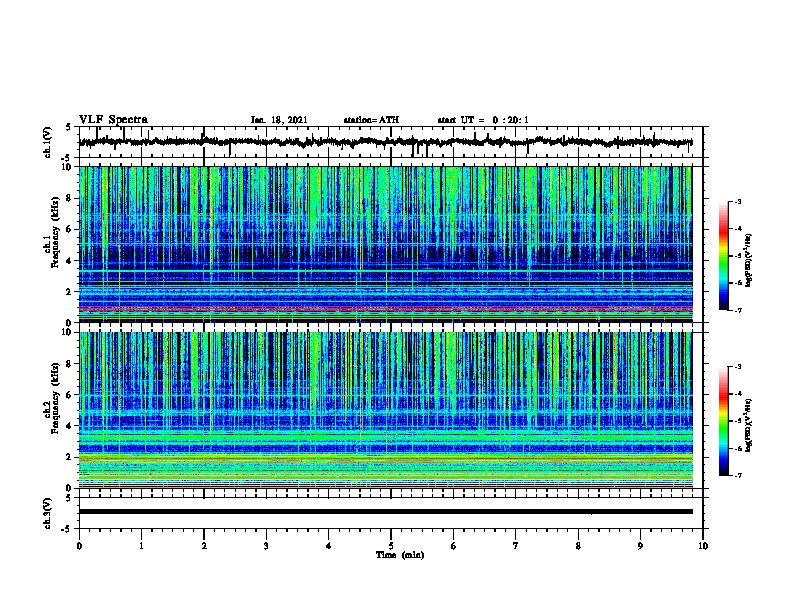Click the flat black ch.3 trace
Screen dimensions: 792x612
tap(385, 512)
